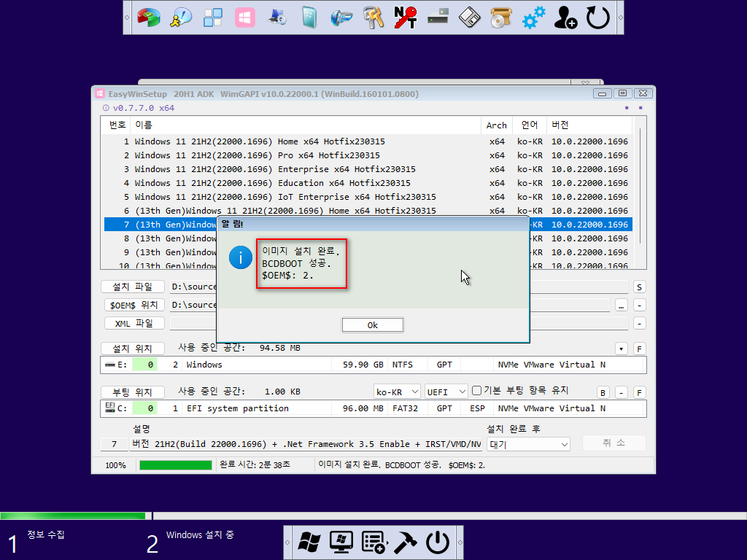This screenshot has width=747, height=560.
Task: Select the C: EFI system partition row
Action: coord(373,408)
